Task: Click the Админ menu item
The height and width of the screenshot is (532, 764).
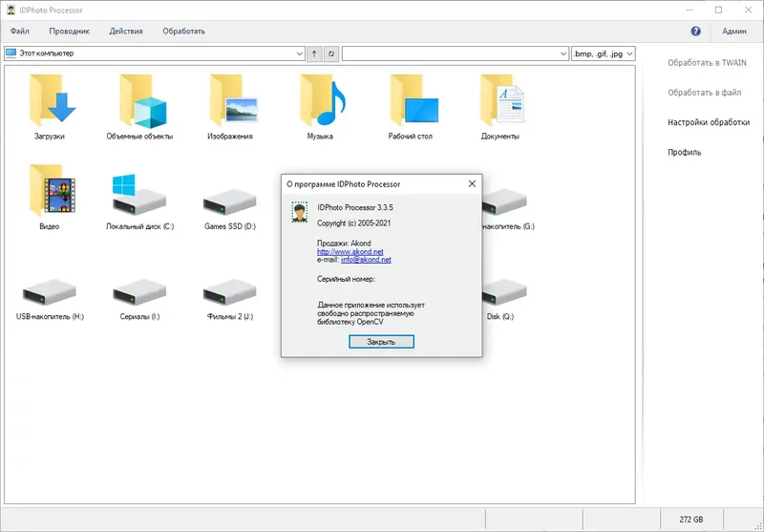Action: (734, 31)
